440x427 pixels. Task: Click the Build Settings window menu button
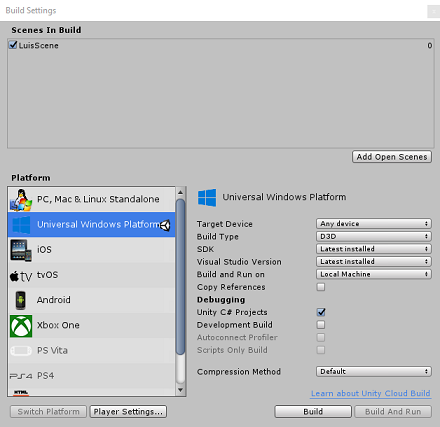[434, 12]
